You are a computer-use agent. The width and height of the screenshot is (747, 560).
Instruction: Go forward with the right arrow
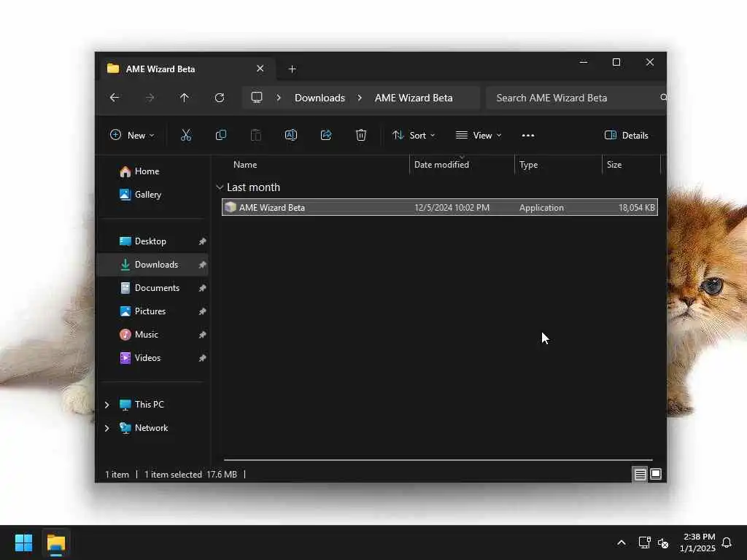click(x=150, y=98)
